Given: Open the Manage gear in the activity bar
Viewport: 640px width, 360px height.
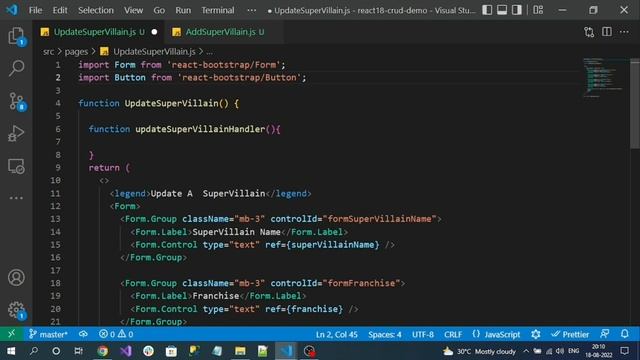Looking at the screenshot, I should point(16,310).
